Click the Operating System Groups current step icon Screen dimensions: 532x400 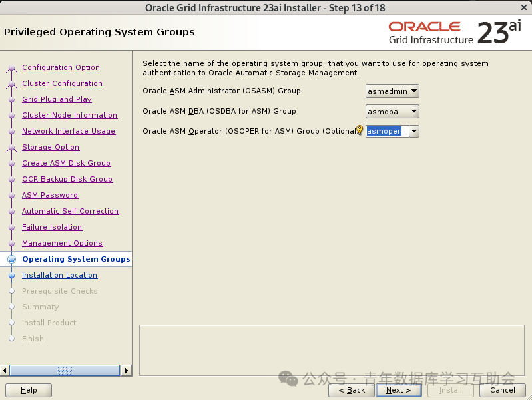pos(11,259)
